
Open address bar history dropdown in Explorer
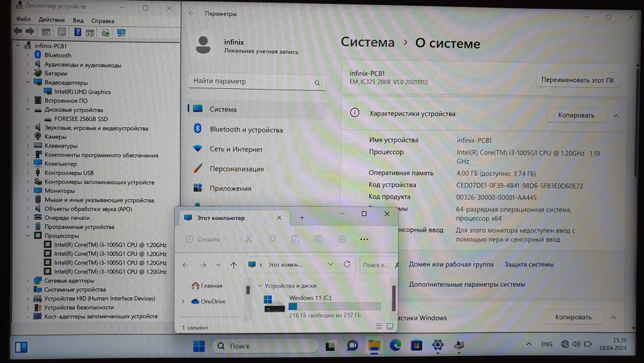(330, 264)
